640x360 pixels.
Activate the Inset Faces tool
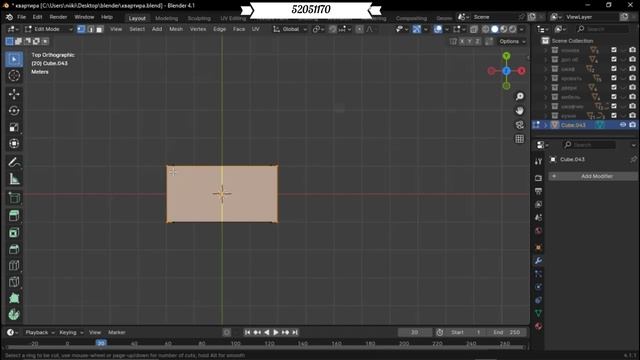[14, 233]
